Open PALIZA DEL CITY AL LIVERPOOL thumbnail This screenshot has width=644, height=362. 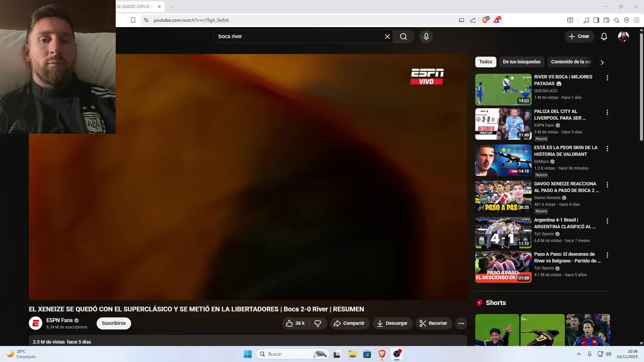pos(503,124)
